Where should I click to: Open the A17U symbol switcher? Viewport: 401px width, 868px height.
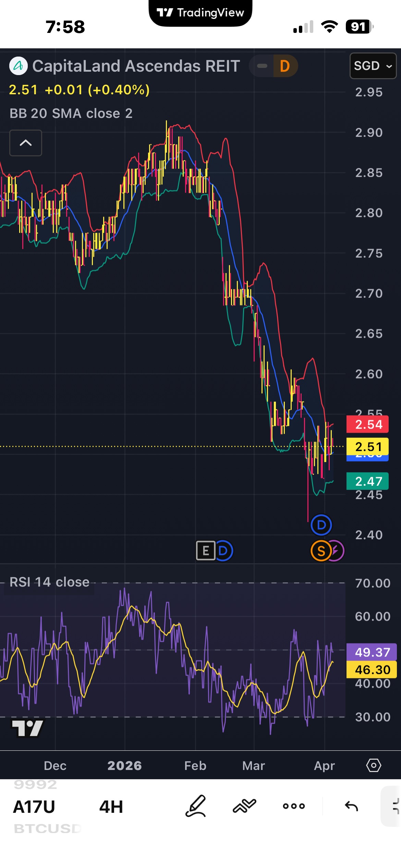pos(34,807)
